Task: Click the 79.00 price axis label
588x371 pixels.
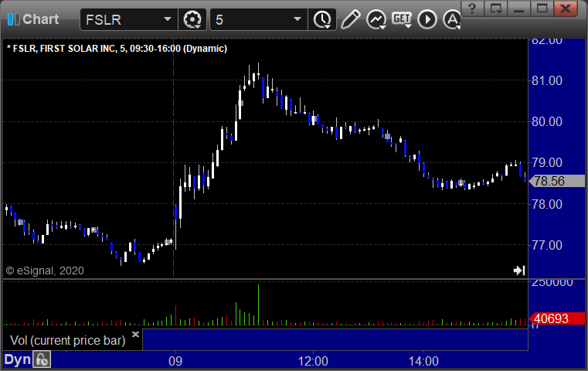Action: (x=547, y=162)
